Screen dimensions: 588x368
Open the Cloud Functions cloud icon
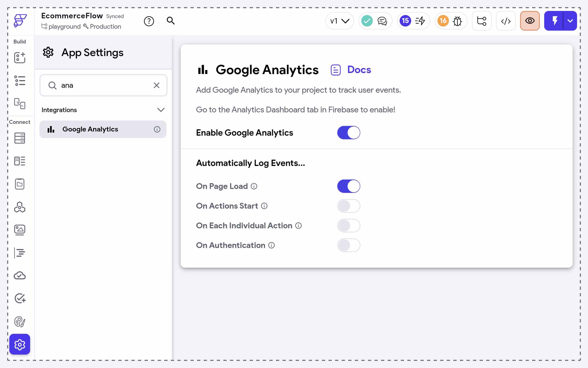click(x=20, y=276)
